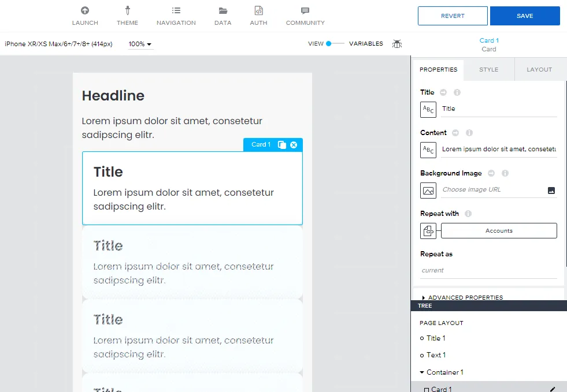Open the 100% zoom dropdown
Screen dimensions: 567x392
[x=140, y=44]
